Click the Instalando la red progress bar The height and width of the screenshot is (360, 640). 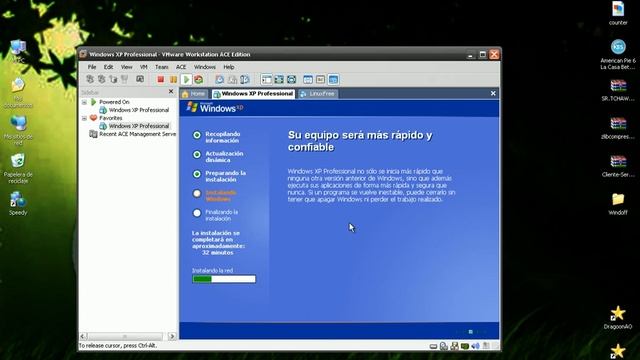[x=224, y=279]
